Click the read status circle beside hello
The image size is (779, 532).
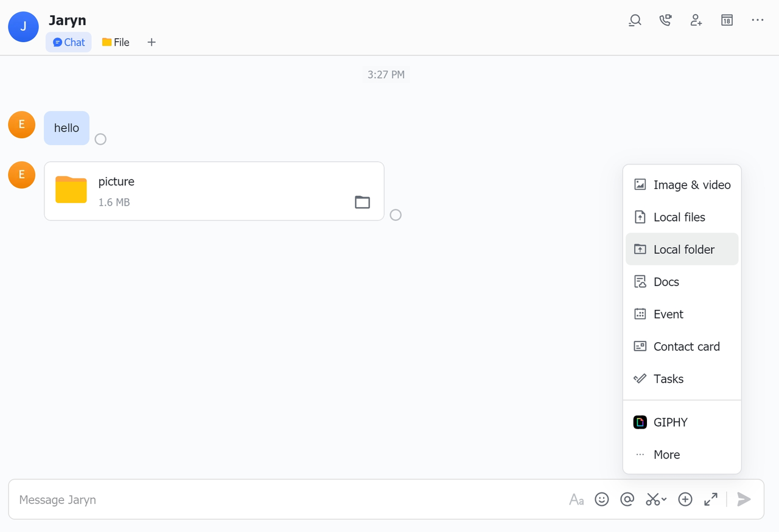100,139
